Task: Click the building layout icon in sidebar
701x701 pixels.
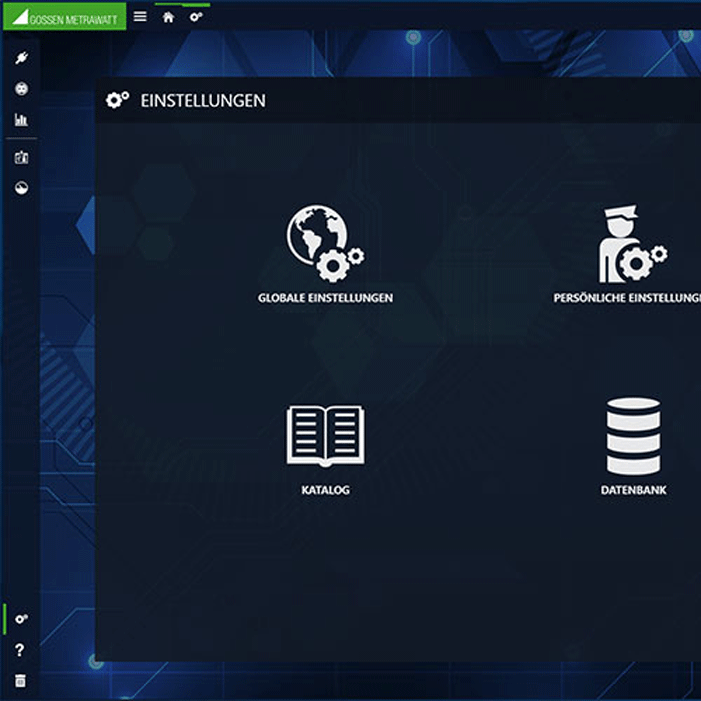Action: click(x=21, y=157)
